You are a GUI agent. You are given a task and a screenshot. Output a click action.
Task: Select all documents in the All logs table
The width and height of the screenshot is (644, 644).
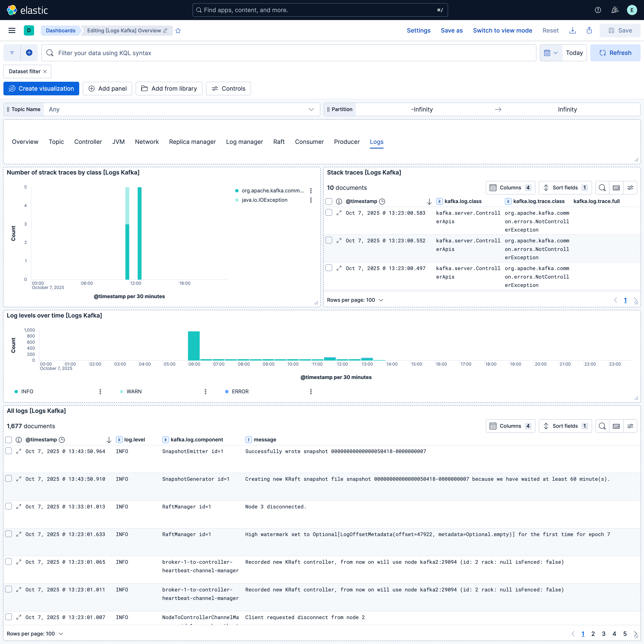point(9,439)
